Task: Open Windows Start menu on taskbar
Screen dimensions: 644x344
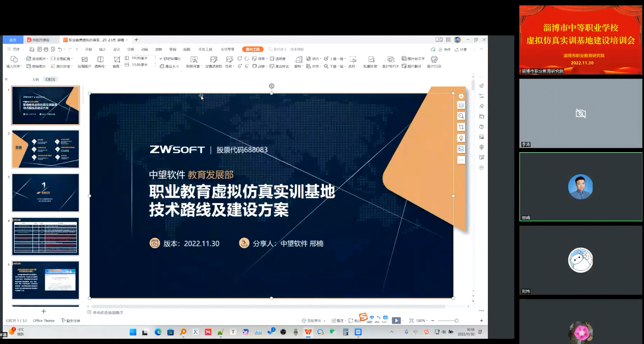Action: click(x=133, y=332)
